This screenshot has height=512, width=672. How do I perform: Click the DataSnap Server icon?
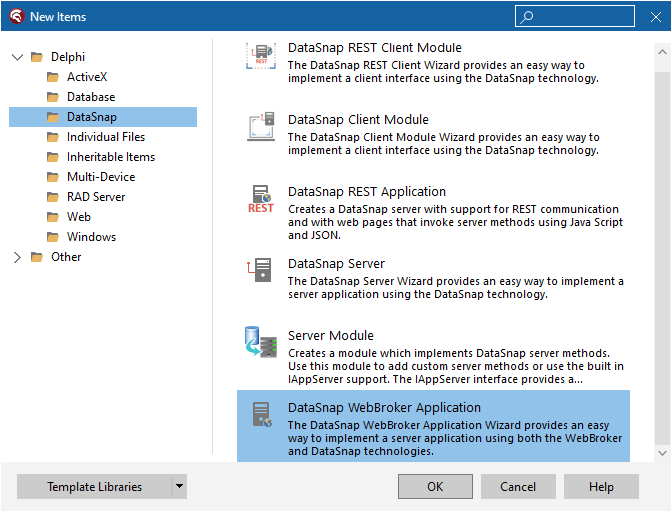click(260, 270)
